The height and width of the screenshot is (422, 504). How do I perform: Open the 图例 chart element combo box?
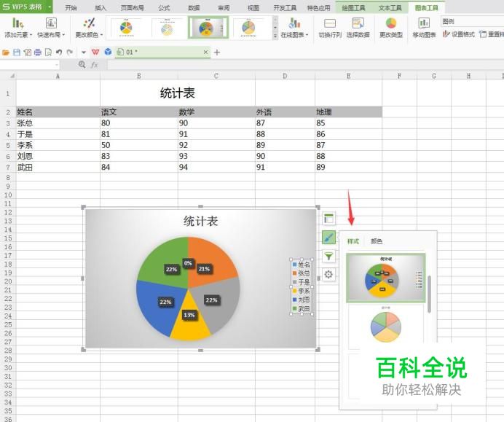click(472, 22)
